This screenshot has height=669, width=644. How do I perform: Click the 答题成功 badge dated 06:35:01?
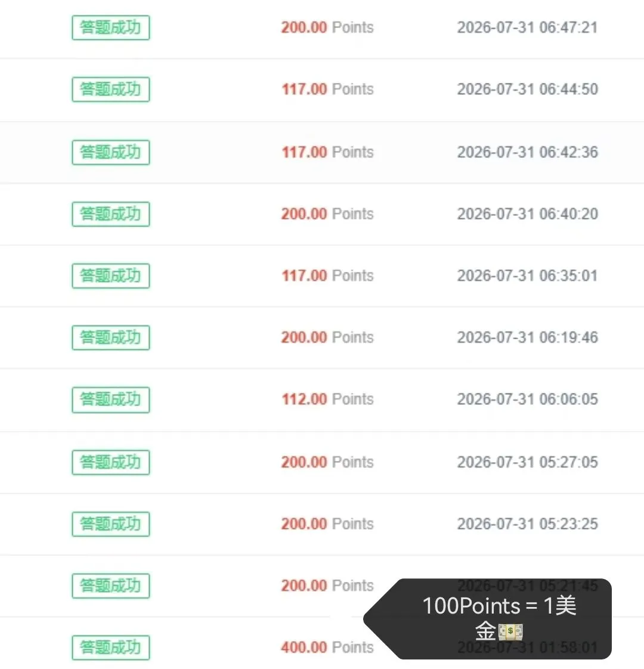[x=110, y=275]
